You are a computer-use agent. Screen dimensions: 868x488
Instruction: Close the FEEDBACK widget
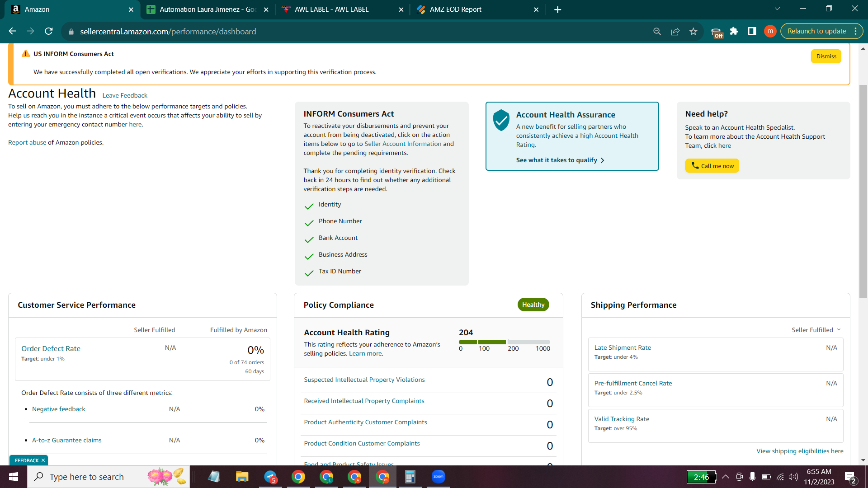coord(43,460)
